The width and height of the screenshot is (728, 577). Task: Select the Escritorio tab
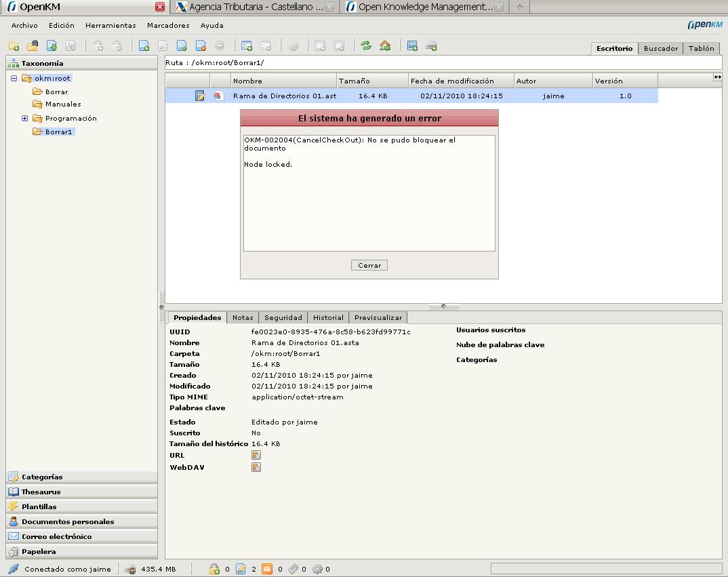coord(614,48)
